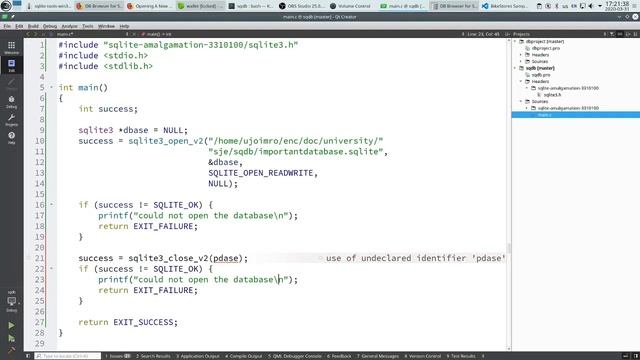640x360 pixels.
Task: Open Volume Control taskbar entry
Action: [x=350, y=6]
